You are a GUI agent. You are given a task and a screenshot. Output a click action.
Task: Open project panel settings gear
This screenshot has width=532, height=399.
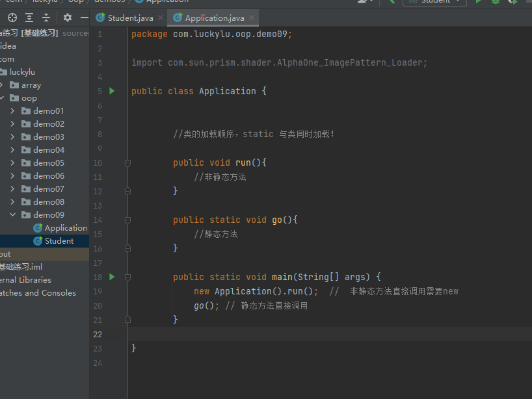click(68, 18)
